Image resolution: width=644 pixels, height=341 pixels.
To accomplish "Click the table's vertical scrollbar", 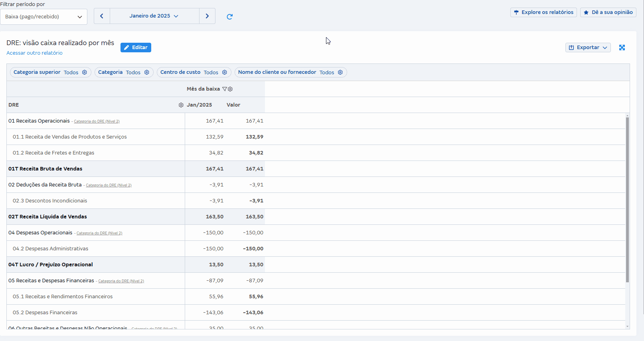I will pyautogui.click(x=627, y=200).
